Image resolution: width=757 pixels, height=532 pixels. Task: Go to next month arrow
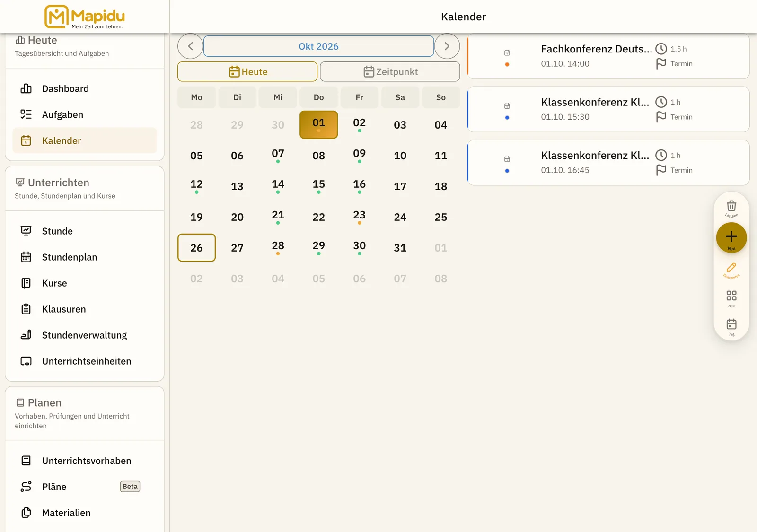click(x=447, y=46)
